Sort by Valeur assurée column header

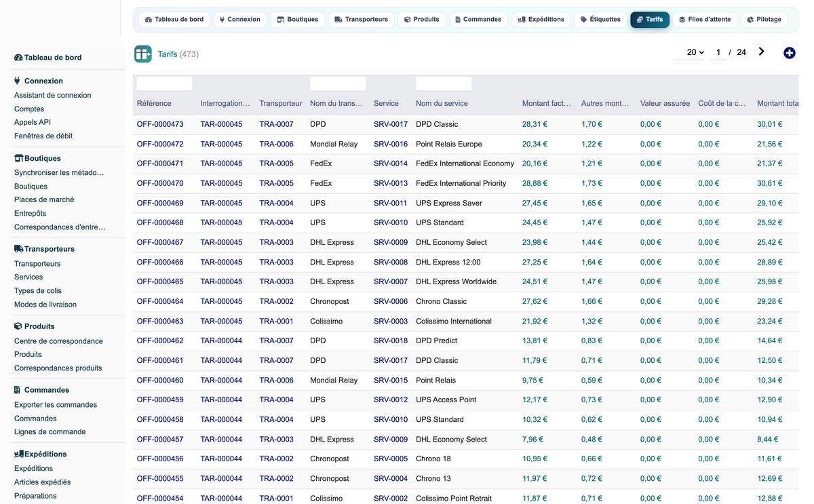pyautogui.click(x=665, y=104)
